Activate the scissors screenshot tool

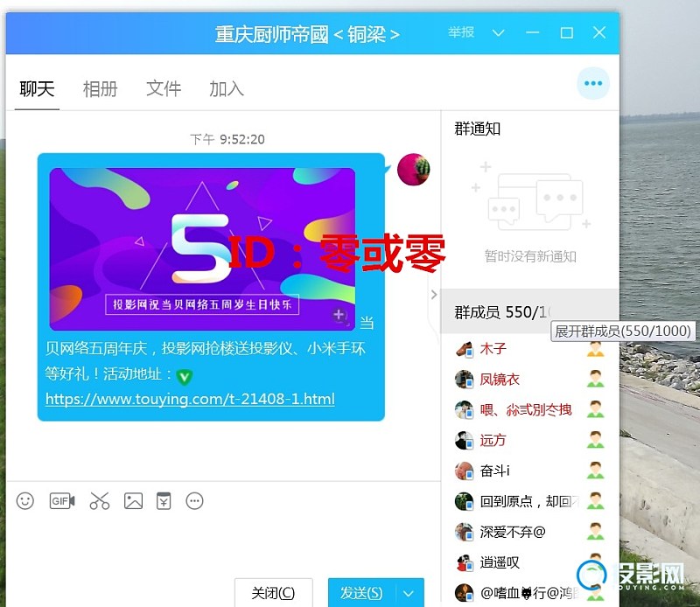click(100, 501)
